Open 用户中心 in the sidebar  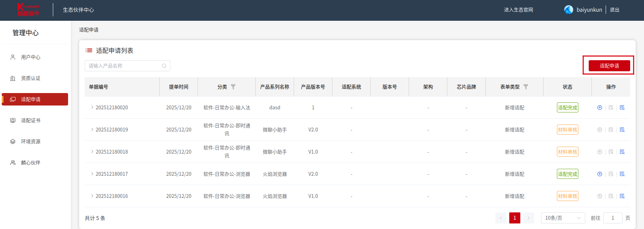tap(31, 57)
